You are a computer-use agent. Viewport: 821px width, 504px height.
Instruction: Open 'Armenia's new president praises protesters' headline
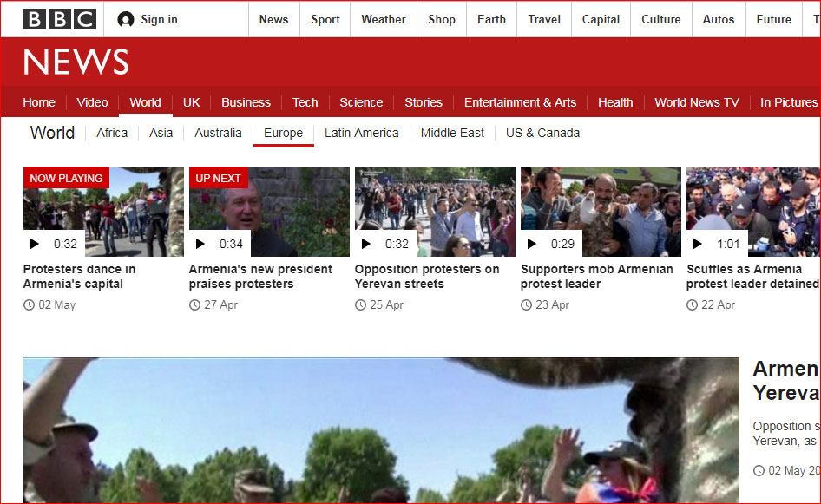(x=260, y=277)
